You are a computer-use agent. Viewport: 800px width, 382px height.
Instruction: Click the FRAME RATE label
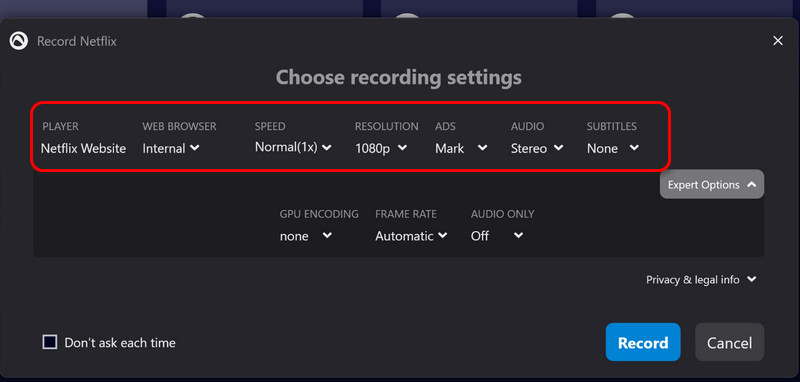click(x=406, y=214)
